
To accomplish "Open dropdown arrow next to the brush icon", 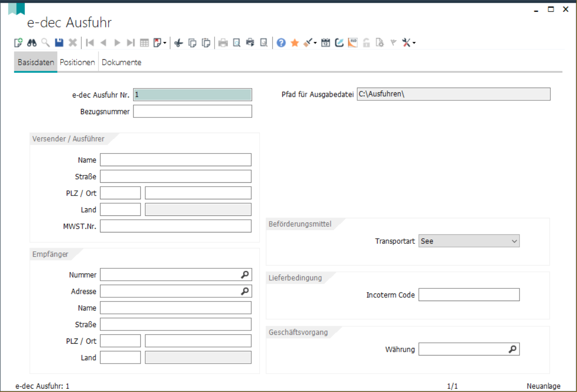I will [x=315, y=43].
